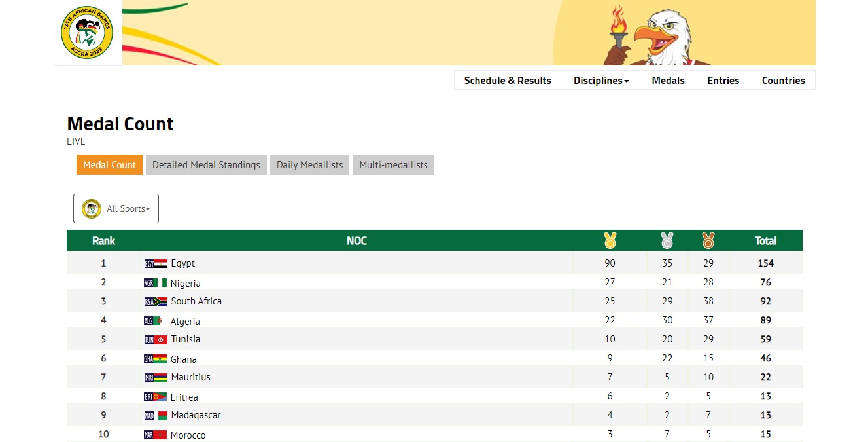Click the silver medal column icon
868x442 pixels.
667,240
